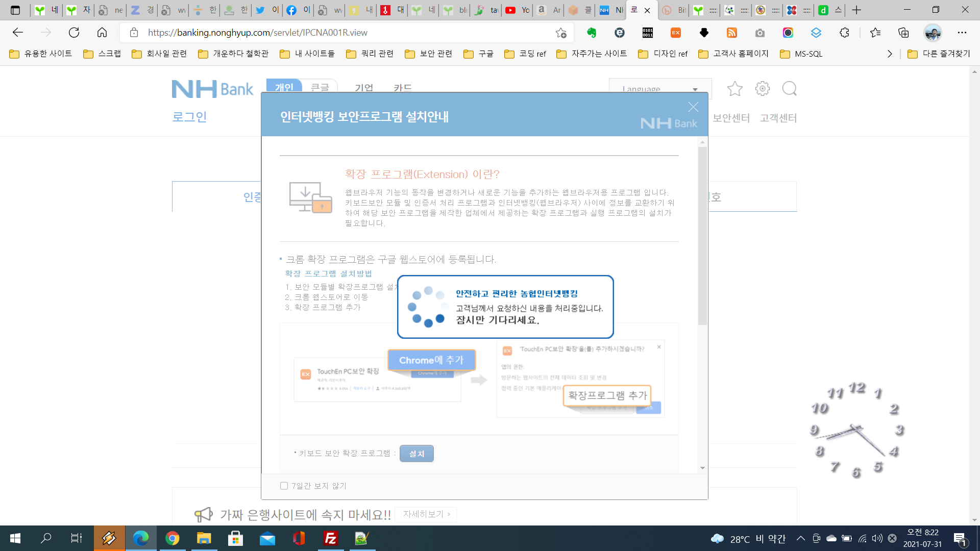Click the dialog scroll down arrow
The height and width of the screenshot is (551, 980).
click(x=703, y=468)
